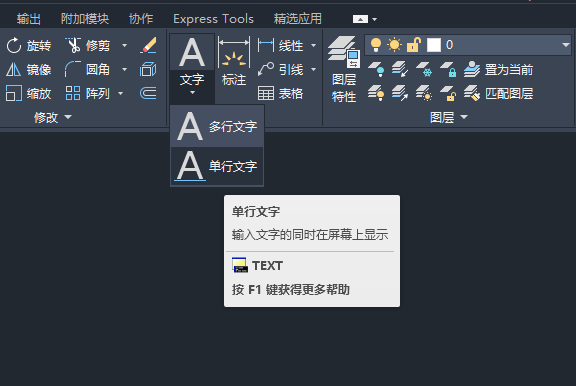Click the layer lock icon
Viewport: 576px width, 386px height.
pyautogui.click(x=448, y=69)
